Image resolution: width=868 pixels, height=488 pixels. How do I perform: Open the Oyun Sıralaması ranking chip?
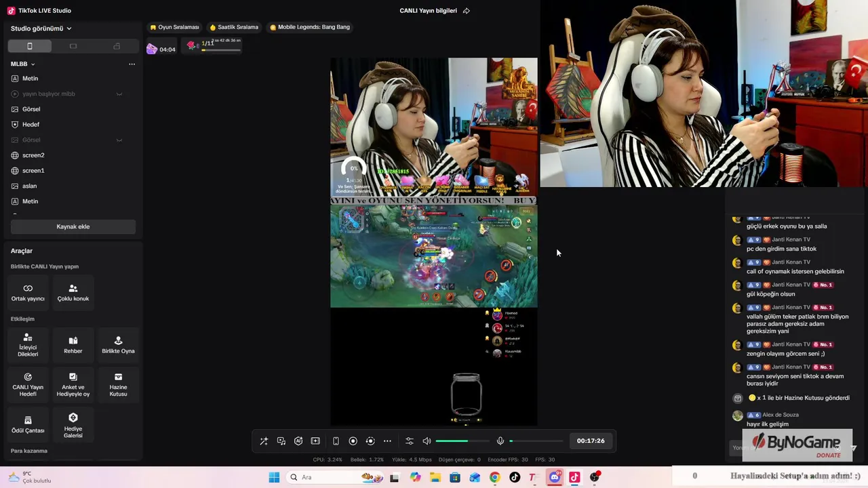pyautogui.click(x=174, y=27)
